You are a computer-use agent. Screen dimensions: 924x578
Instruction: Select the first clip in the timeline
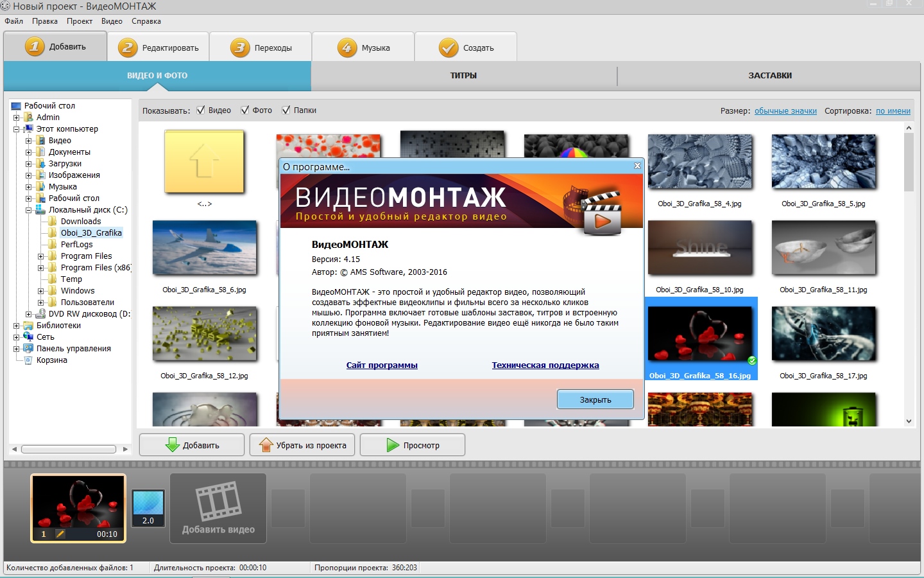coord(78,508)
